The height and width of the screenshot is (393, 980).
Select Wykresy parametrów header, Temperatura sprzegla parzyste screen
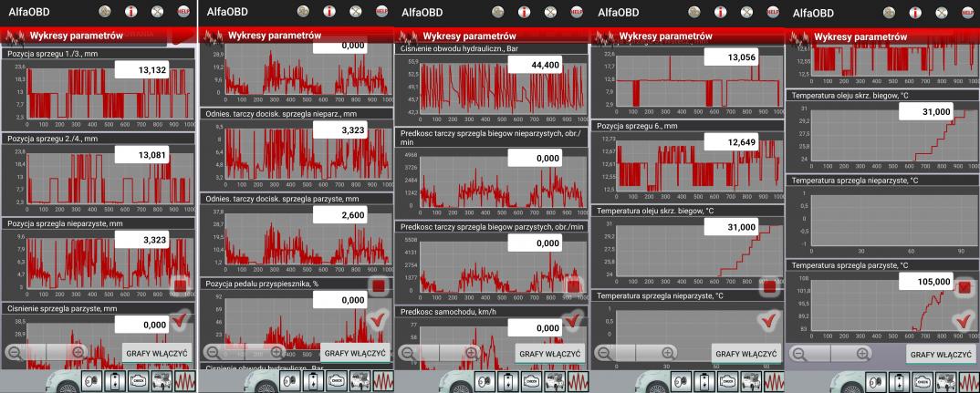click(860, 36)
